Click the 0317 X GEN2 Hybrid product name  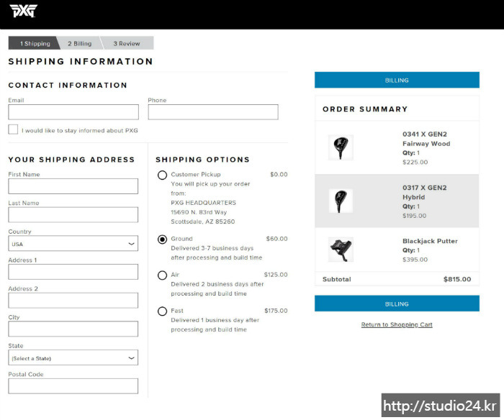click(x=425, y=192)
